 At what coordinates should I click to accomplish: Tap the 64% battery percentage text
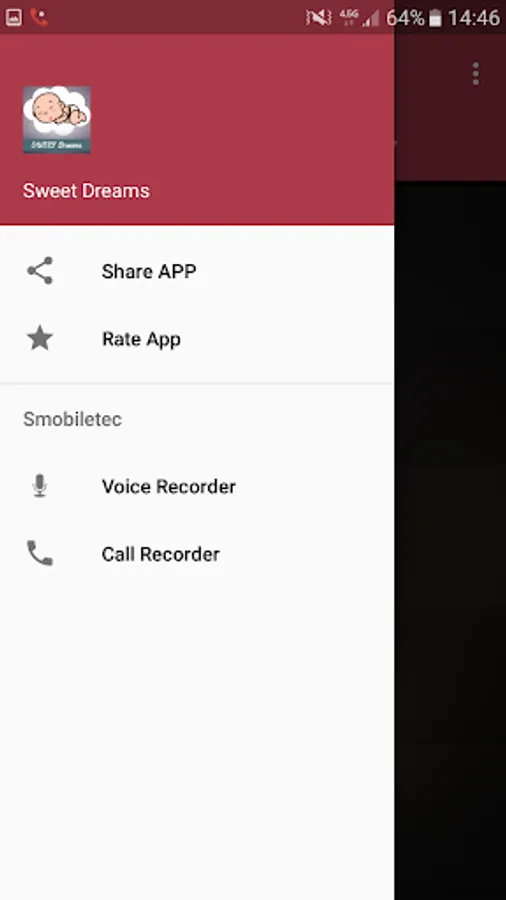(405, 18)
